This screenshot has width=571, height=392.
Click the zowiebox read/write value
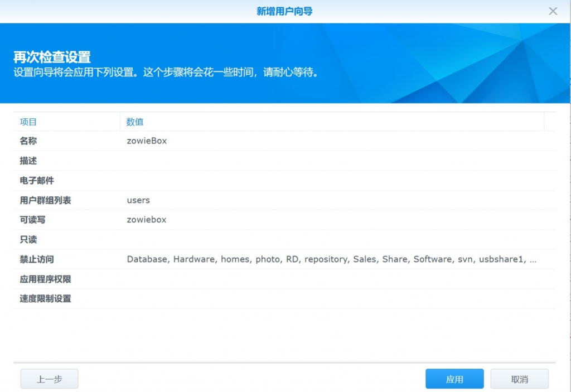point(147,220)
